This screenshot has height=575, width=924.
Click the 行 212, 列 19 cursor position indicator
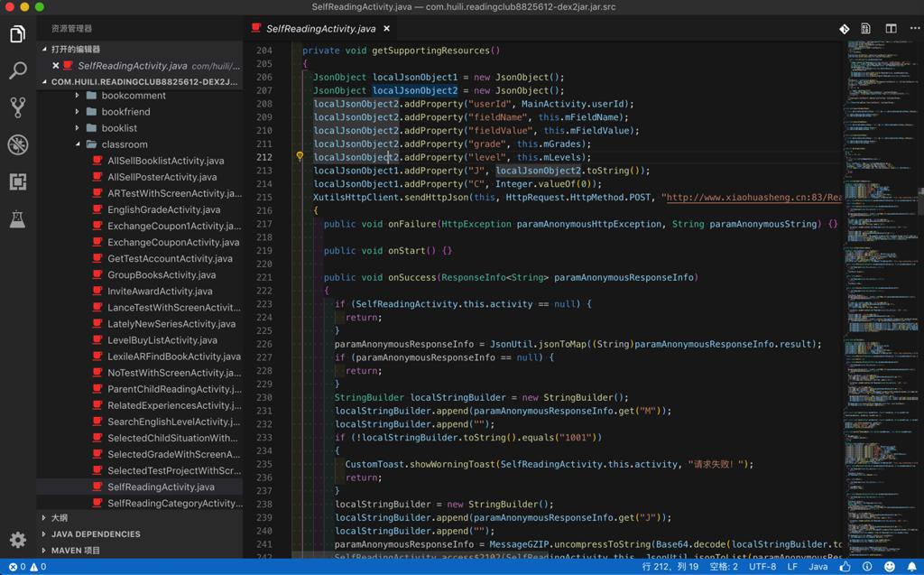670,567
